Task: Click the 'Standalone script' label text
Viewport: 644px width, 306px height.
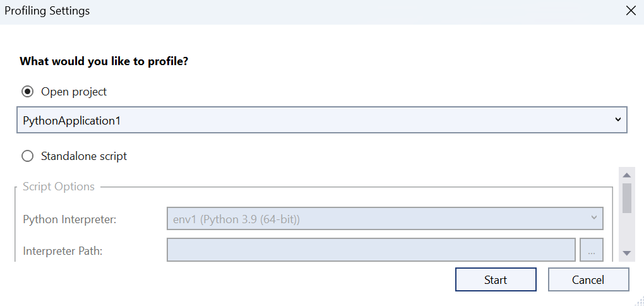Action: [x=84, y=156]
